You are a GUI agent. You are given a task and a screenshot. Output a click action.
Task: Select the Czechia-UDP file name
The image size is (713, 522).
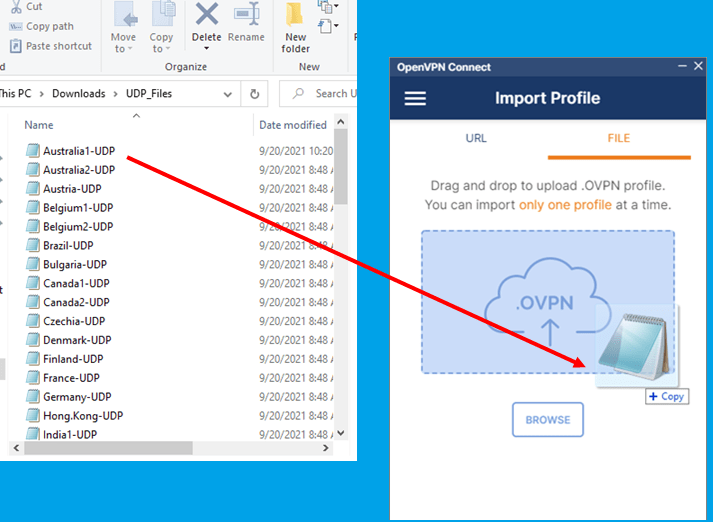[x=74, y=321]
